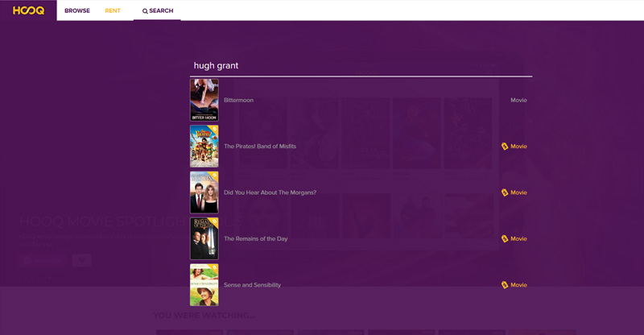Click rent badge on Remains of the Day poster
Screen dimensions: 644x335
(x=214, y=222)
